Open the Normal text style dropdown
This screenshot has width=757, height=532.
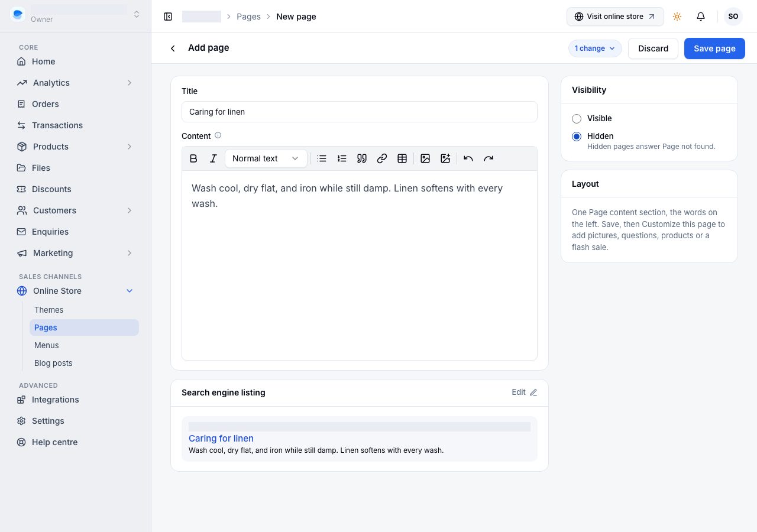(266, 158)
